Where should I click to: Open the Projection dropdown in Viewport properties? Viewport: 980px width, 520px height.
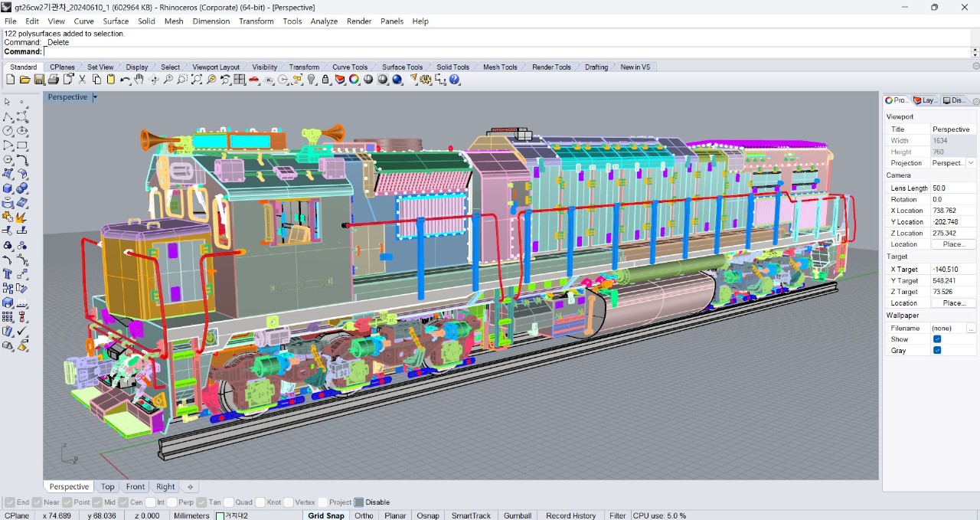(x=971, y=163)
